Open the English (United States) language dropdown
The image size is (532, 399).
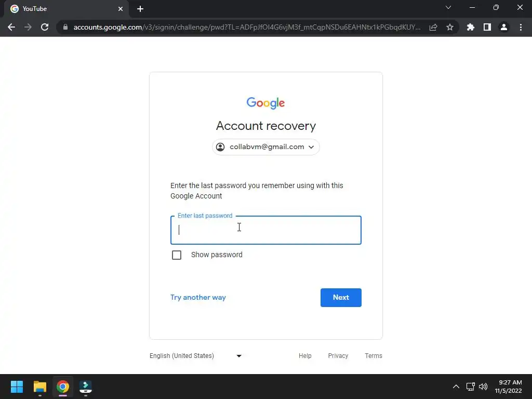pos(196,355)
